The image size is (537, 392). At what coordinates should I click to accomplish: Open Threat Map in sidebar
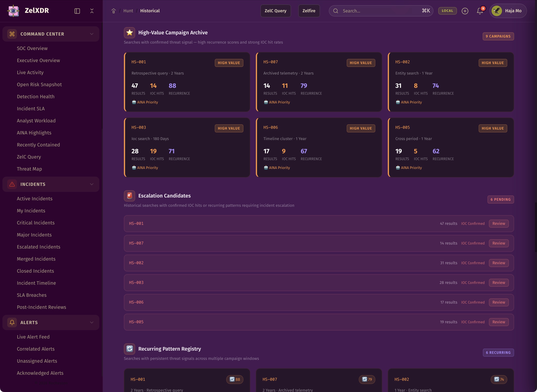pos(29,169)
